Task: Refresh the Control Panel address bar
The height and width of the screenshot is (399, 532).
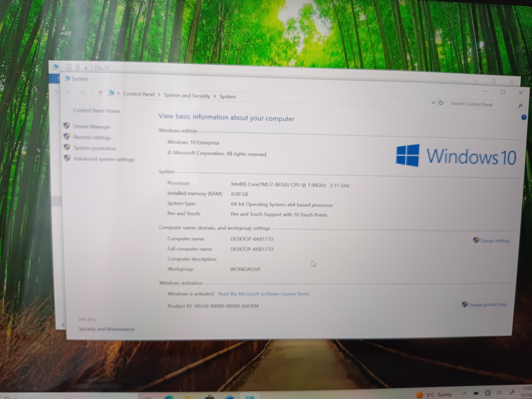Action: 441,103
